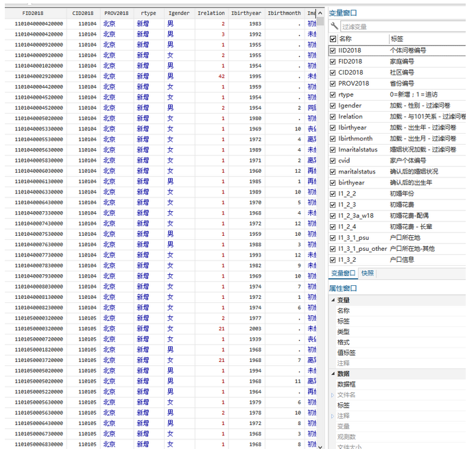This screenshot has height=449, width=476.
Task: Select the CID2018 column header
Action: coord(83,13)
